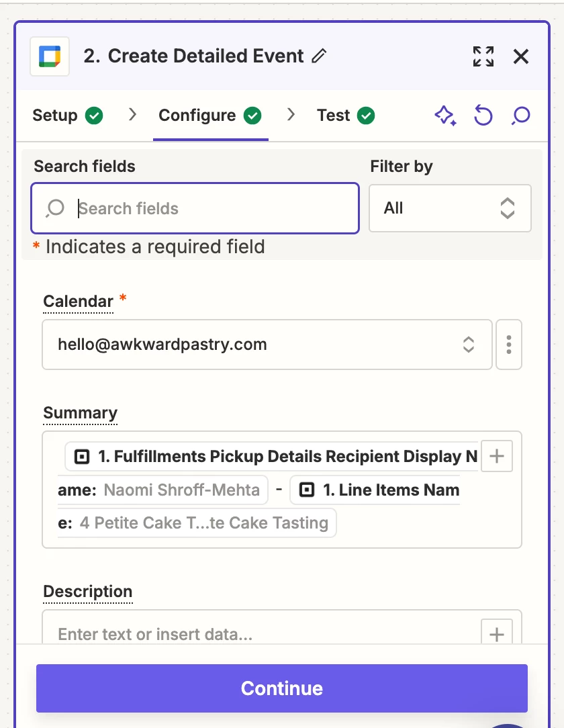Open the Calendar field three-dot options menu

pos(509,345)
